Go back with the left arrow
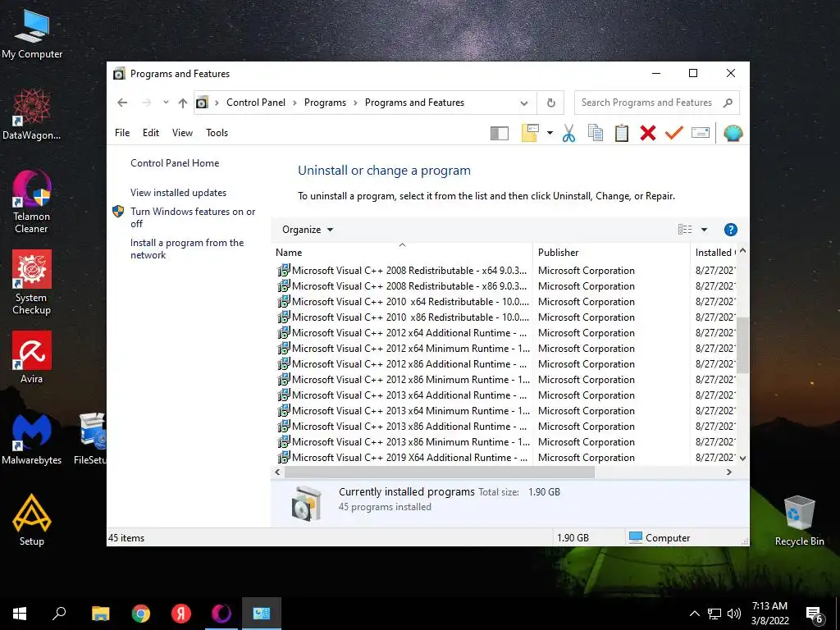Screen dimensions: 840x630 pos(122,103)
